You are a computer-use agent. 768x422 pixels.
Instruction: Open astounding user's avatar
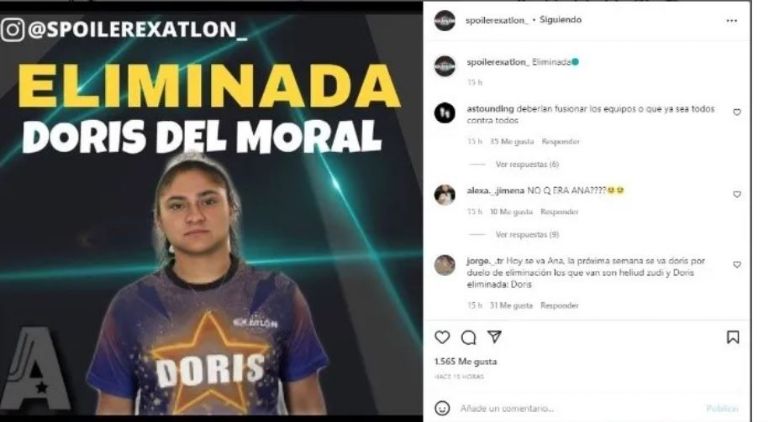pos(445,113)
